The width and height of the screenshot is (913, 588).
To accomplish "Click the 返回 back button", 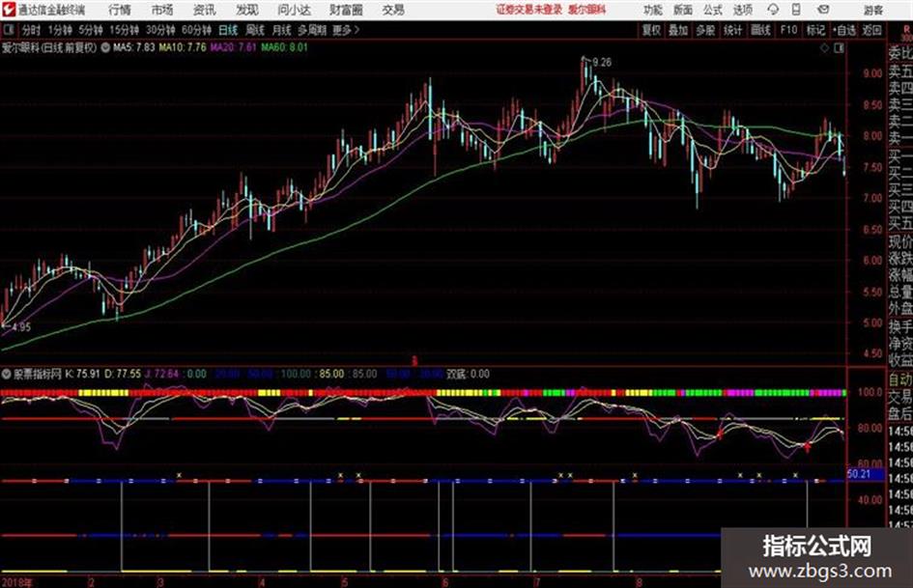I will point(871,30).
